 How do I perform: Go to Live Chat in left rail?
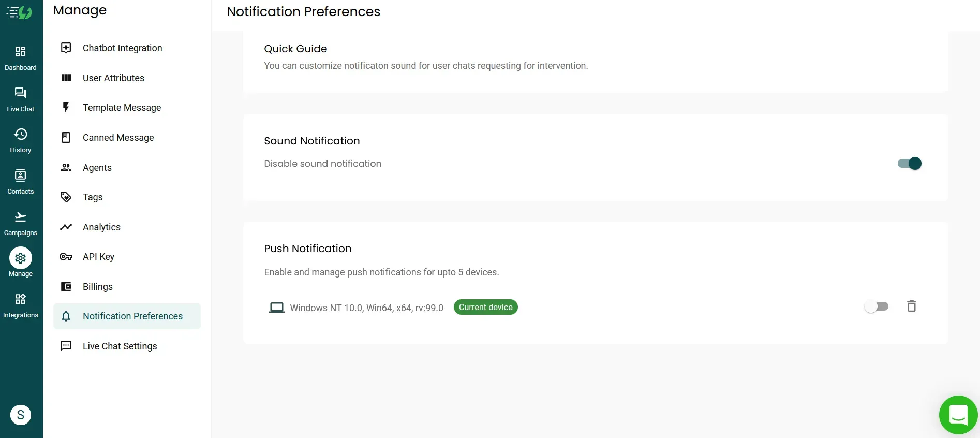click(21, 99)
